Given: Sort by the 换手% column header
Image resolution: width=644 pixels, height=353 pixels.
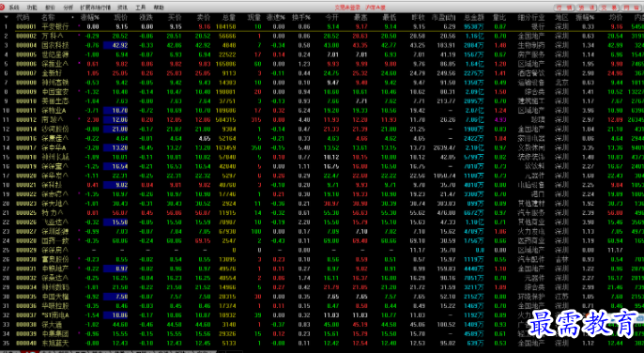Looking at the screenshot, I should point(301,17).
